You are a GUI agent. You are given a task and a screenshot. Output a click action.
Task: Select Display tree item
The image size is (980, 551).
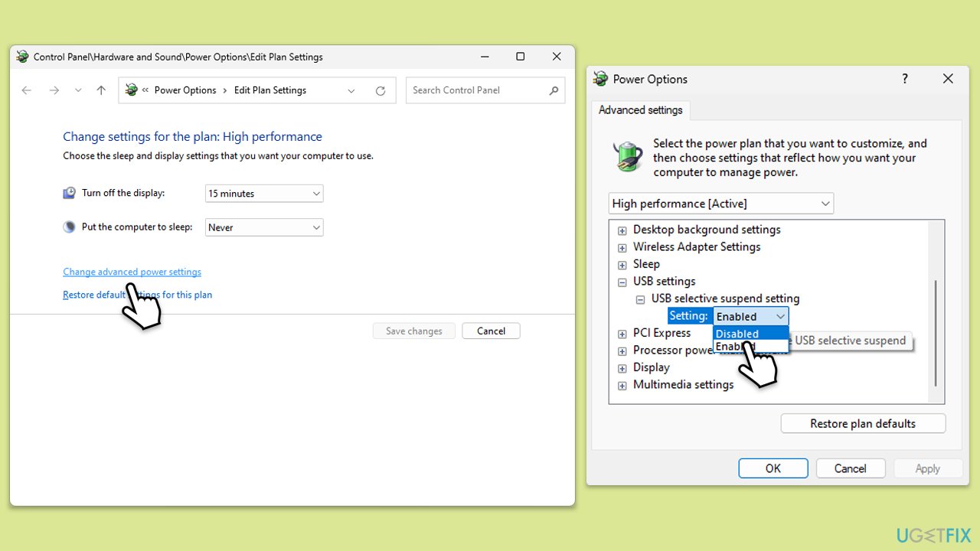[x=651, y=367]
